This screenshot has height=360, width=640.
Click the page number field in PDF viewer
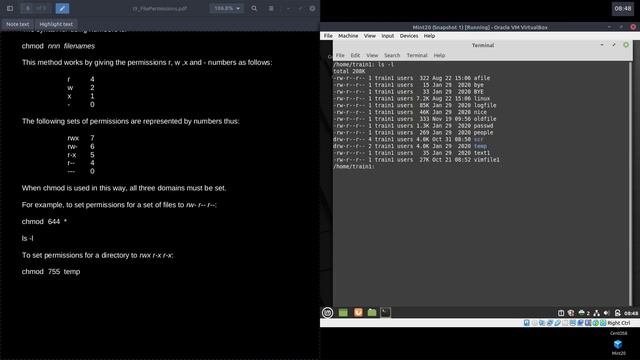click(x=28, y=8)
